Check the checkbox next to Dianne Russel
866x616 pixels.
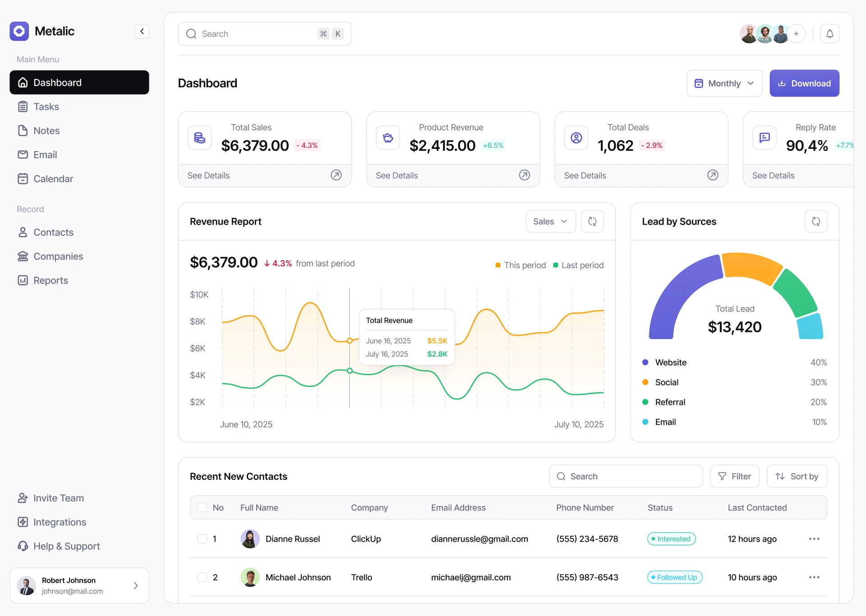click(x=202, y=538)
